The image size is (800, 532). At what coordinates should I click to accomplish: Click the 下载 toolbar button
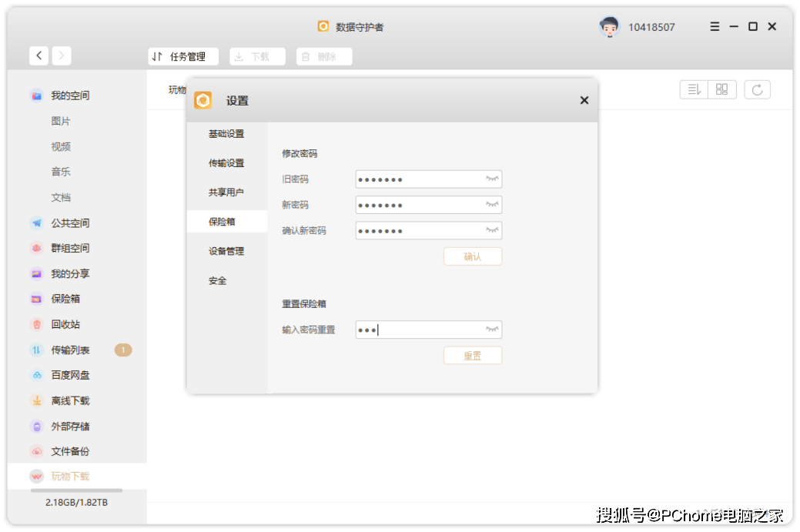(257, 57)
